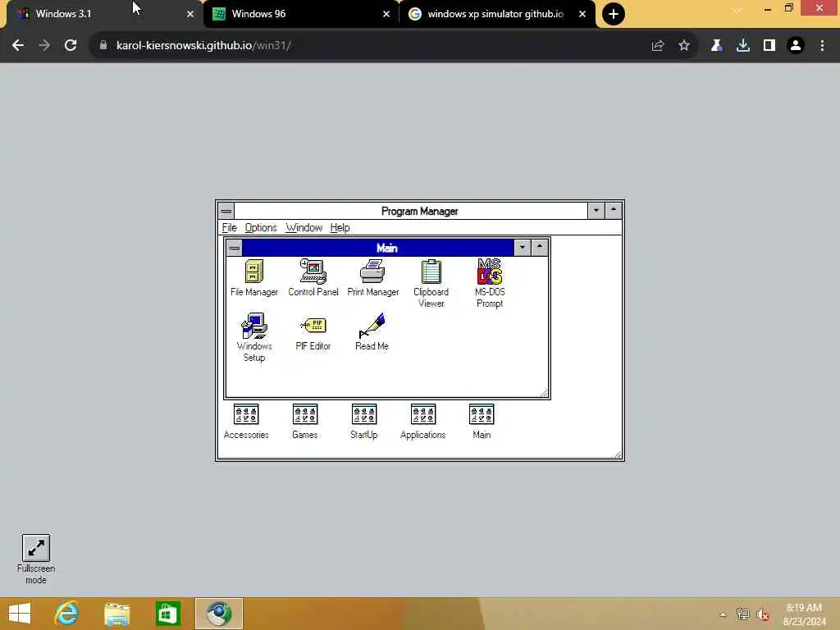Switch to the Windows 96 tab
840x630 pixels.
[301, 14]
